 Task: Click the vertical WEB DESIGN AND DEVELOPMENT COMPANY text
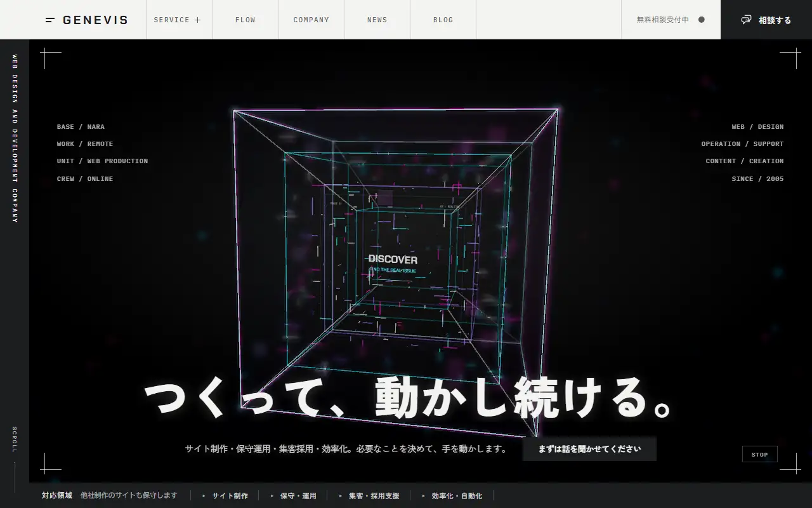(15, 138)
